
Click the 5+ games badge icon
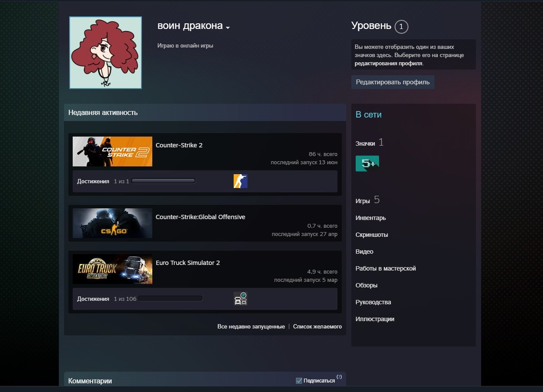(367, 163)
